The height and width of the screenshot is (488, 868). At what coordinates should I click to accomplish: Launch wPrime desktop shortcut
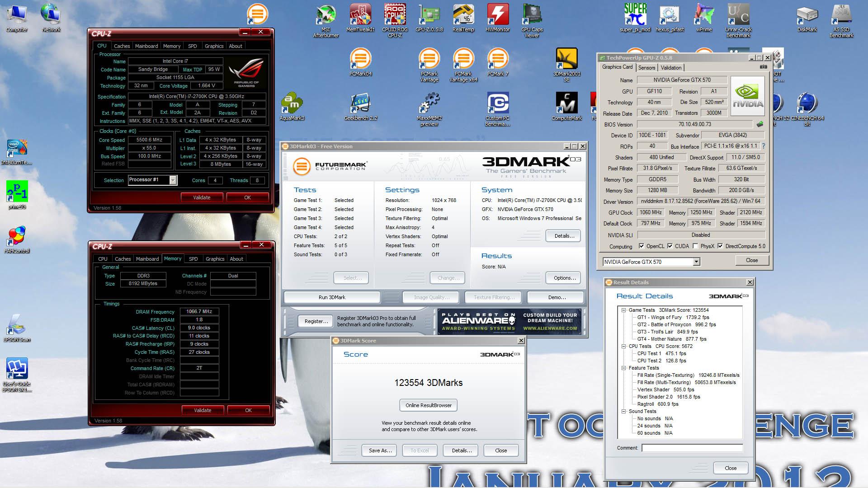pyautogui.click(x=704, y=18)
